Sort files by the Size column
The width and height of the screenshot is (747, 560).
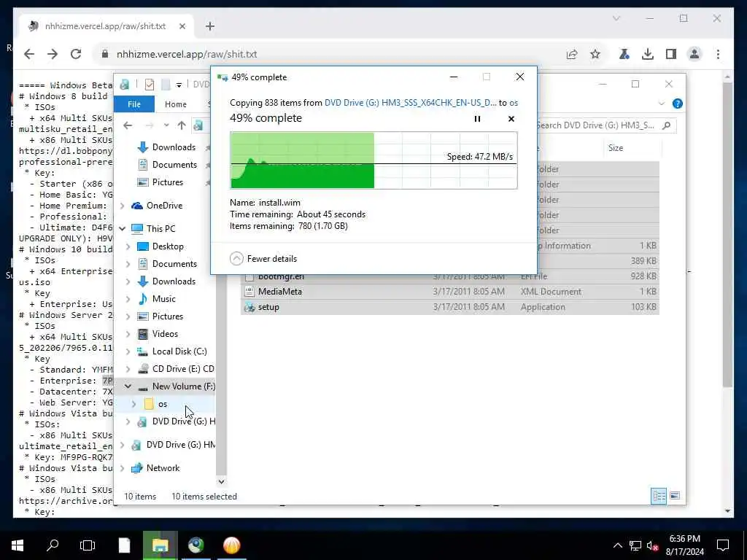point(615,148)
